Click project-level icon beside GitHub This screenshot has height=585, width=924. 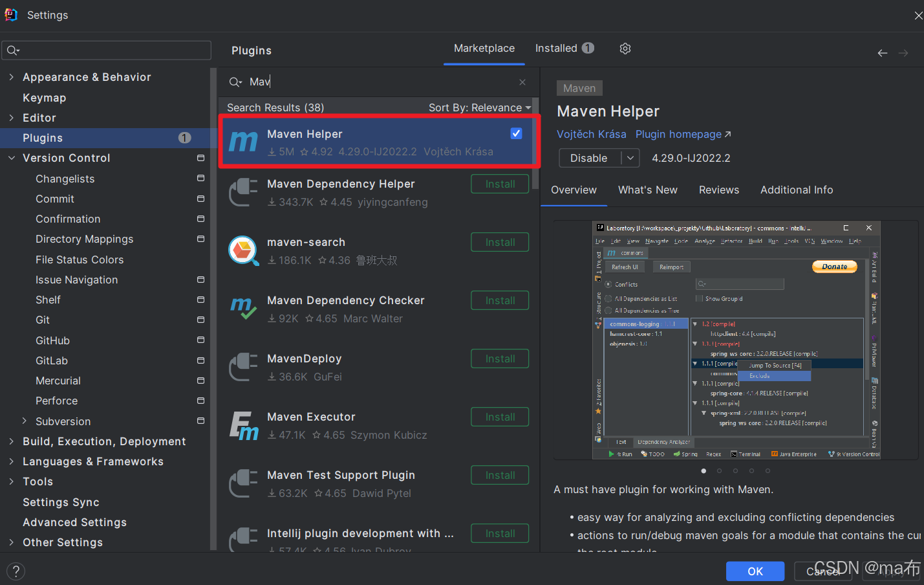coord(200,340)
